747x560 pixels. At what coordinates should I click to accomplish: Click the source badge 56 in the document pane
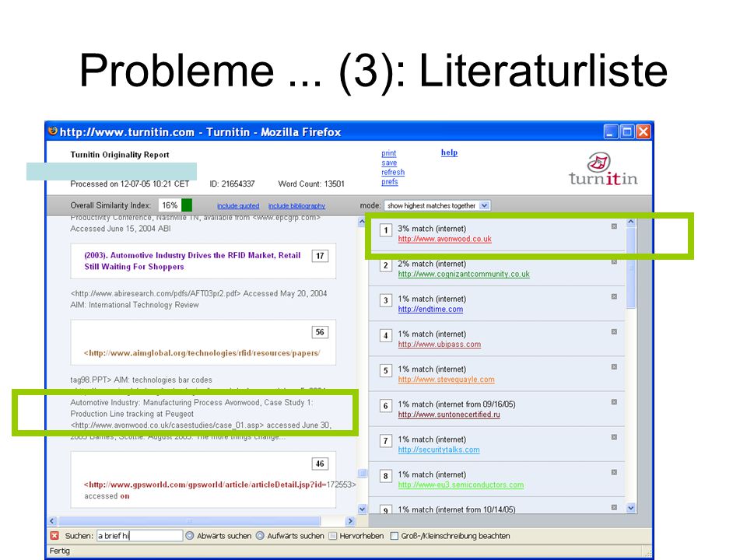tap(320, 332)
